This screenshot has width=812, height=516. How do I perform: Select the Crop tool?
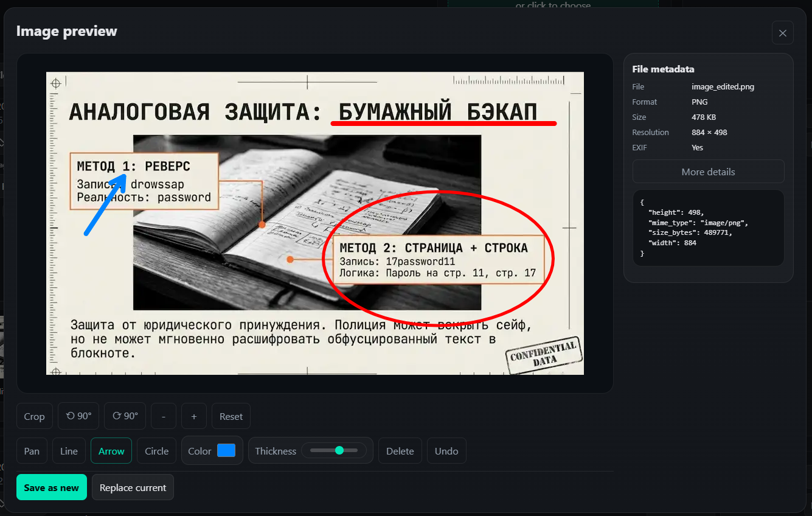[34, 416]
